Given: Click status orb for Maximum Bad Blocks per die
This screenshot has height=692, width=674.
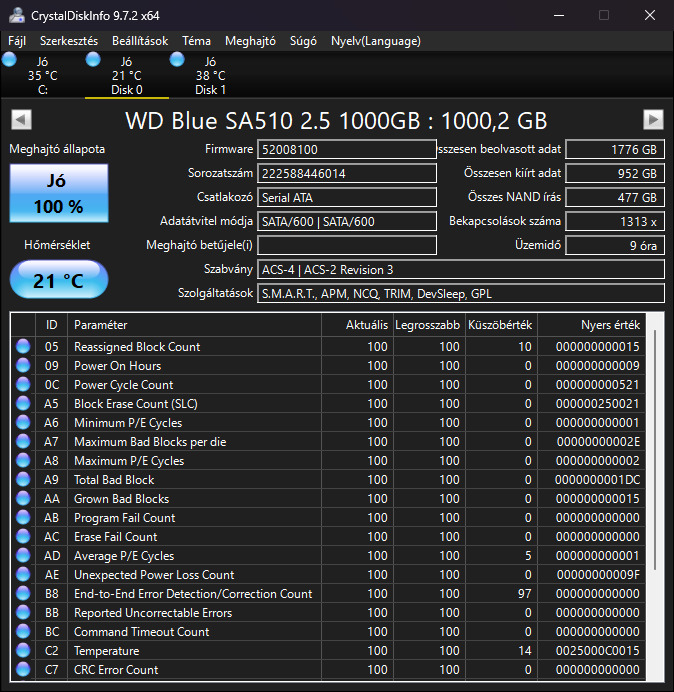Looking at the screenshot, I should pos(23,441).
